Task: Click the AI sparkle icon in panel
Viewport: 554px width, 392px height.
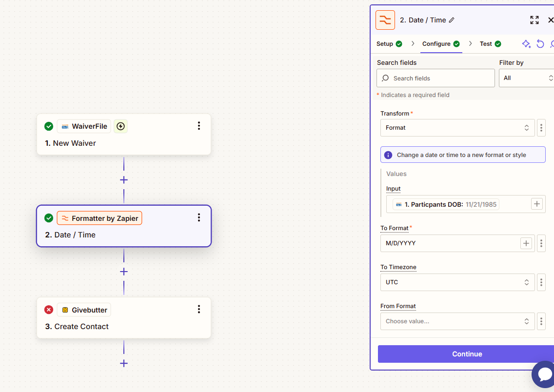Action: coord(526,44)
